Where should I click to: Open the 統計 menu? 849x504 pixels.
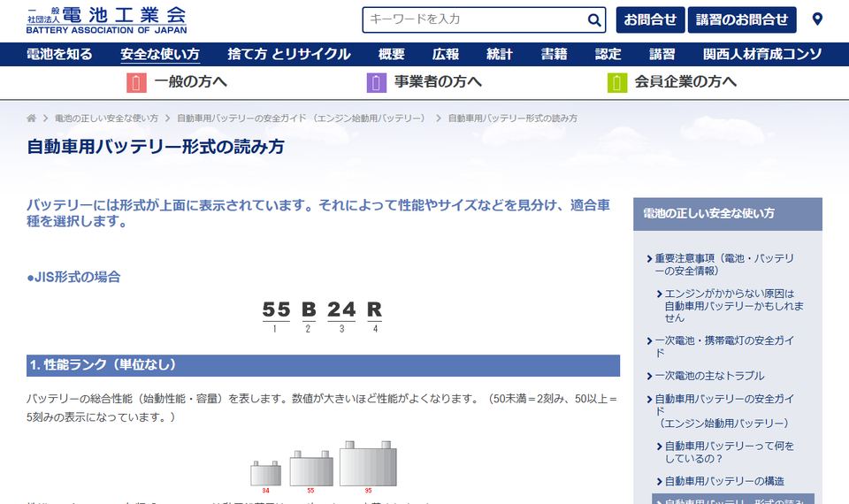tap(499, 54)
